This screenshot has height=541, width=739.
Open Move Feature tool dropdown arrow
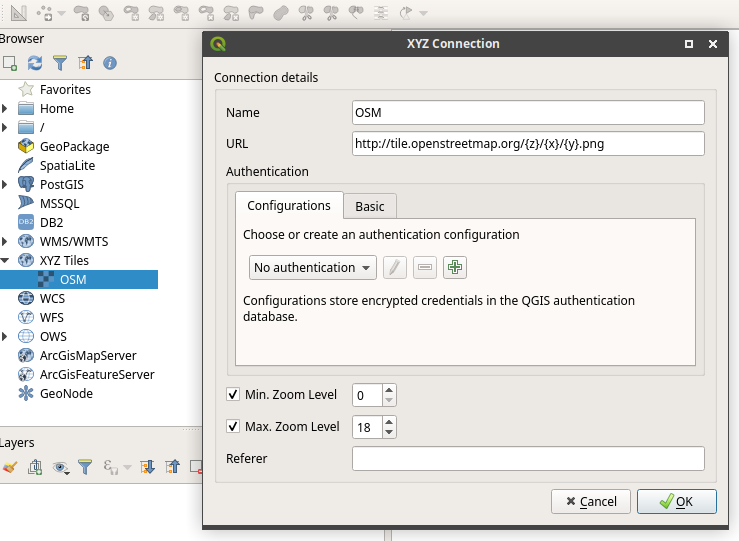pos(61,13)
